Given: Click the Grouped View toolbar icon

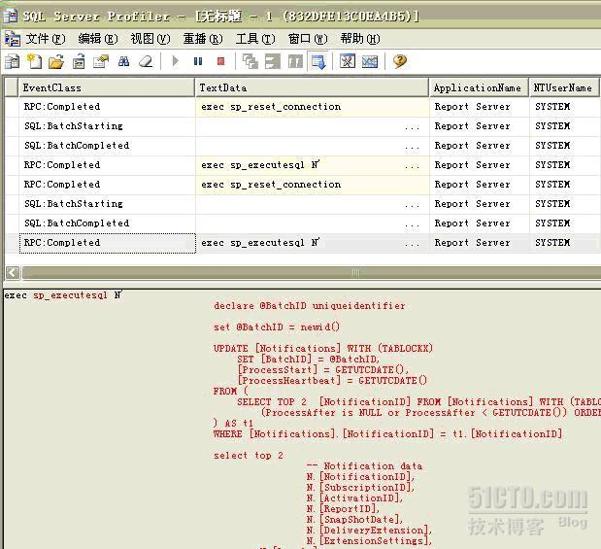Looking at the screenshot, I should [x=273, y=61].
